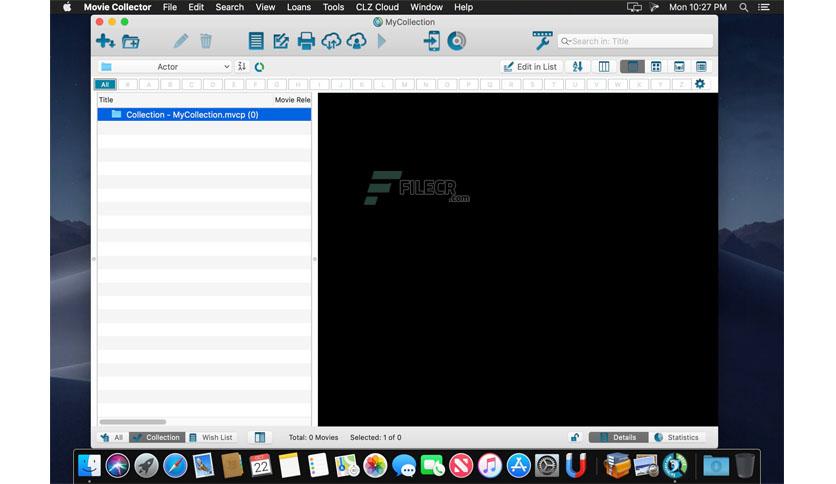
Task: Open the Loans menu
Action: tap(299, 7)
